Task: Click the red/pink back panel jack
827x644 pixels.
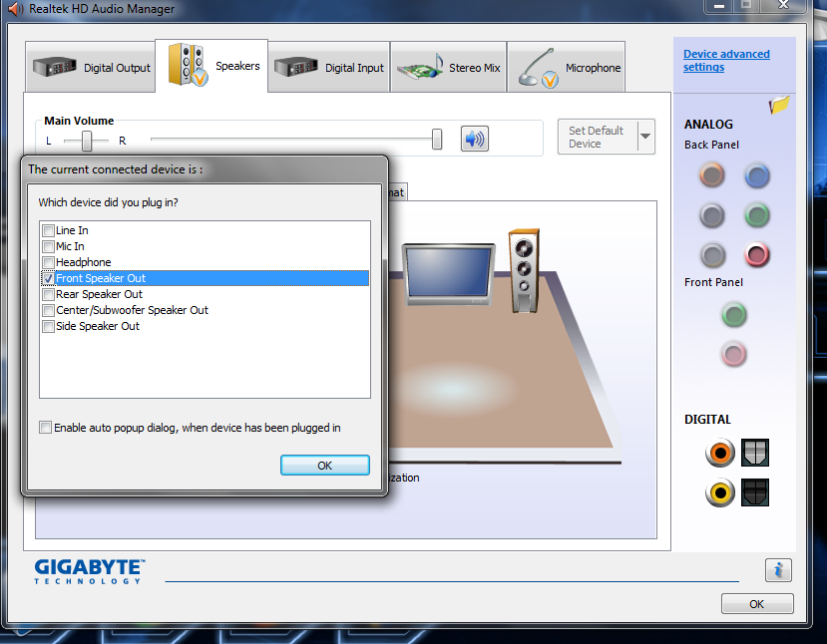Action: [757, 254]
